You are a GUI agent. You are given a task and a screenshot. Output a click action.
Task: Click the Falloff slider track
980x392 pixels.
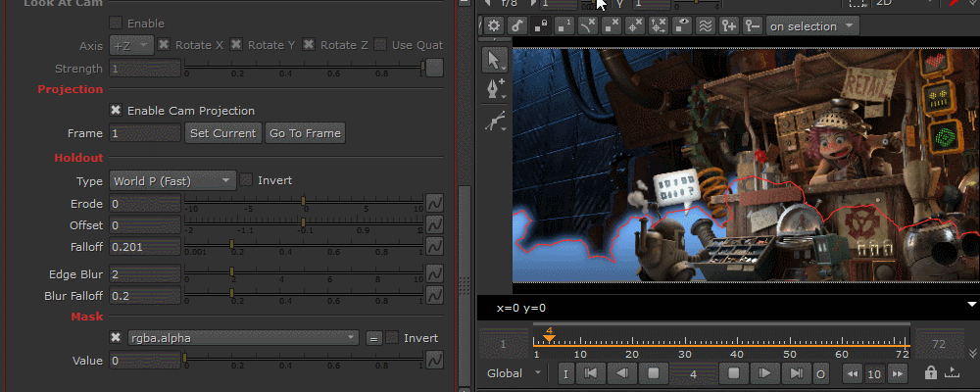point(303,244)
